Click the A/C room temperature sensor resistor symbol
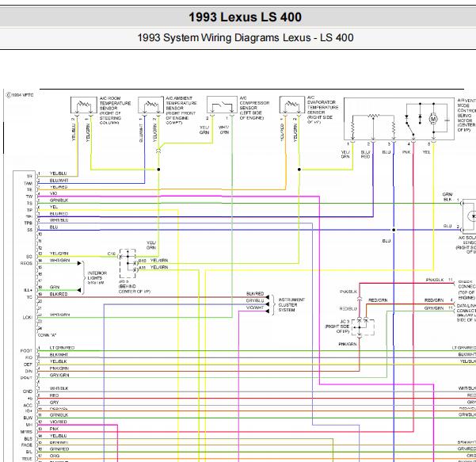Screen dimensions: 476x462 84,105
